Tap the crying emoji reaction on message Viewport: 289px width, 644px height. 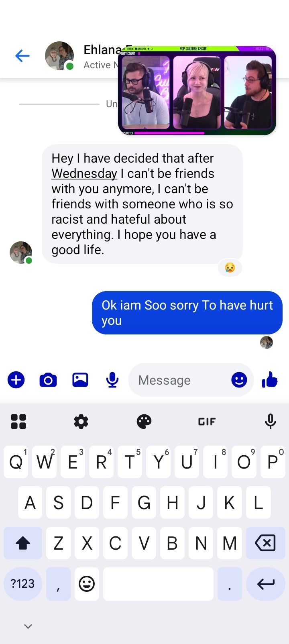click(230, 268)
